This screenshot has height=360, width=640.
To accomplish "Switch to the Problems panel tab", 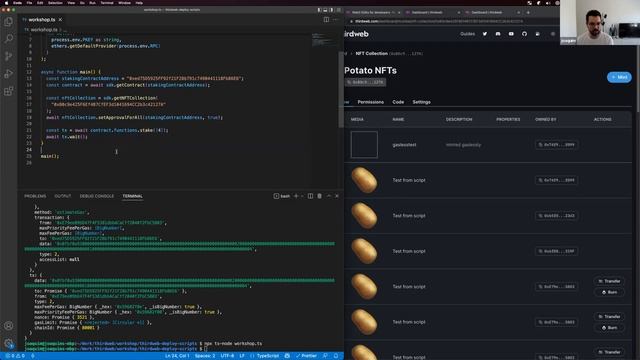I will 35,196.
